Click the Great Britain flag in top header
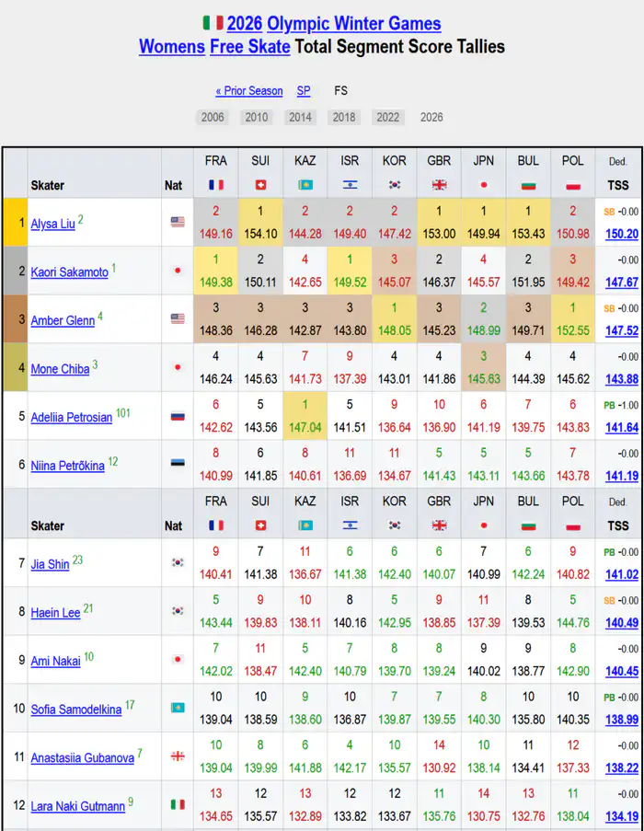Image resolution: width=644 pixels, height=831 pixels. pyautogui.click(x=439, y=185)
